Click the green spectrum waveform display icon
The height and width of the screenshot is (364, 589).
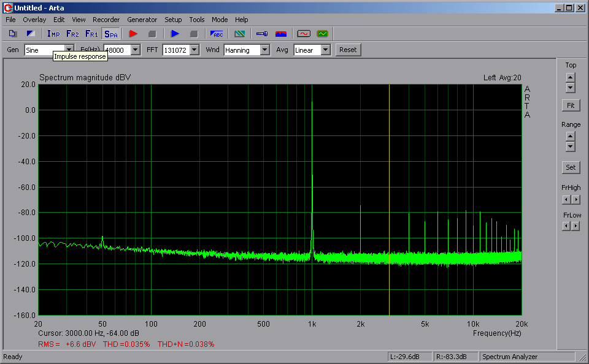[x=322, y=34]
